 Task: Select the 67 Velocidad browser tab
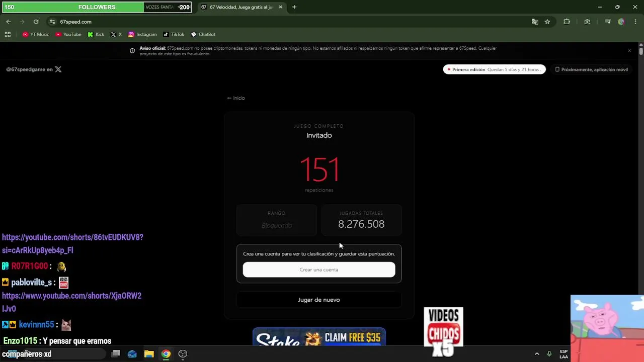click(240, 7)
